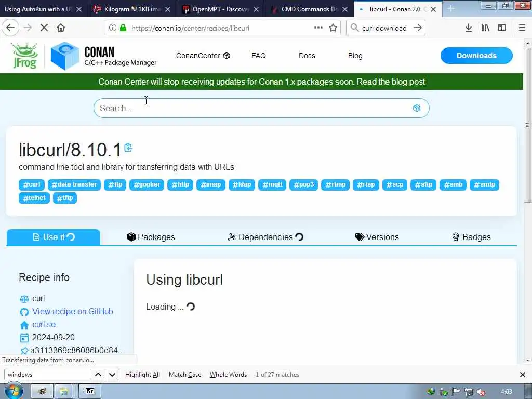
Task: Select the #mqtt tag
Action: (x=272, y=184)
